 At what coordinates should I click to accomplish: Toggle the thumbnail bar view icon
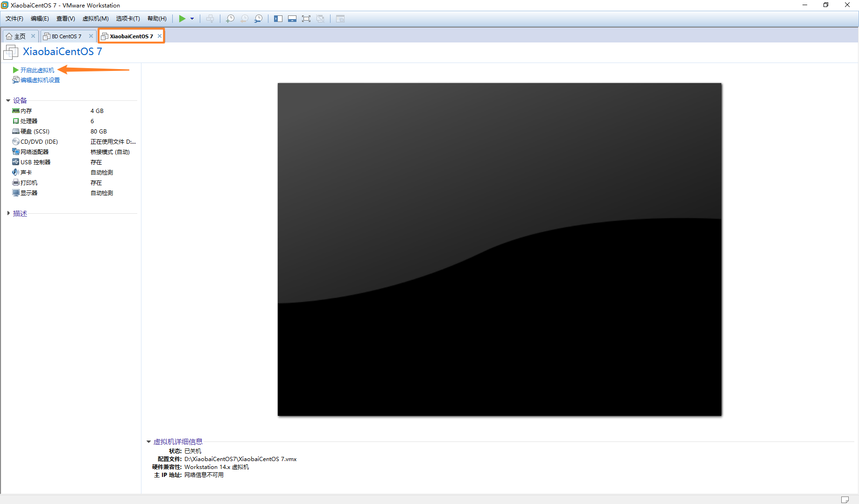292,19
